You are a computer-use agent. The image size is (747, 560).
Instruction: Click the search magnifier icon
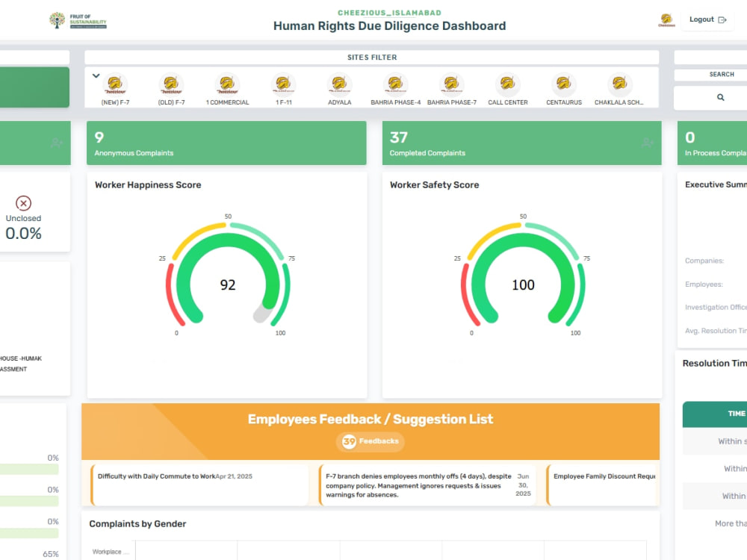[x=721, y=97]
